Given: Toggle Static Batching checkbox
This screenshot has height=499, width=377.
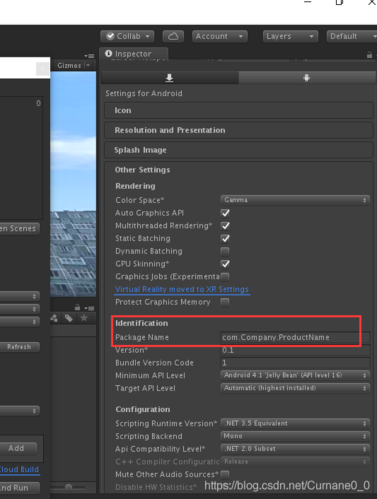Looking at the screenshot, I should click(x=225, y=238).
